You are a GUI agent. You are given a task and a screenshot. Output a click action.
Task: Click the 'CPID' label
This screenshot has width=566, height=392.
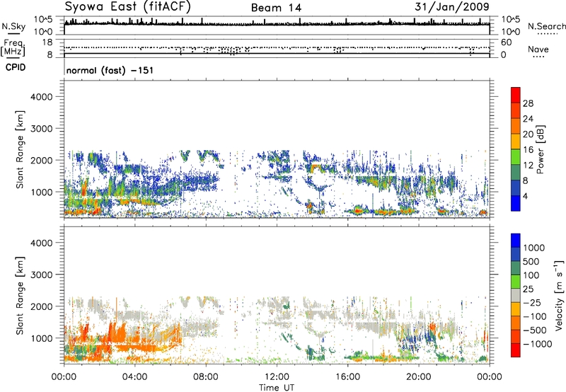[x=16, y=67]
